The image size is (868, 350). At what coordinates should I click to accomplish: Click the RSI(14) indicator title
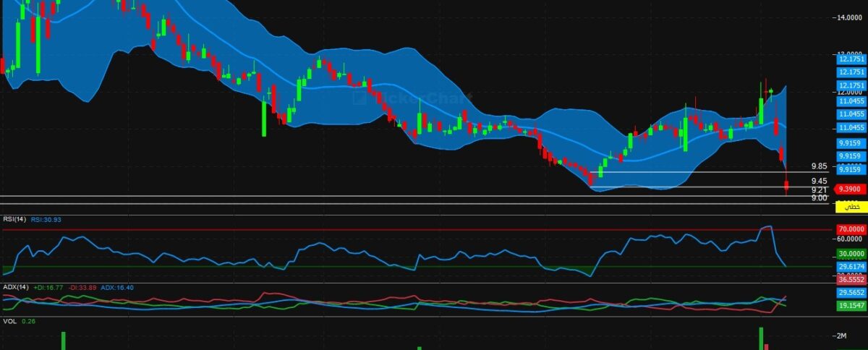click(x=13, y=219)
